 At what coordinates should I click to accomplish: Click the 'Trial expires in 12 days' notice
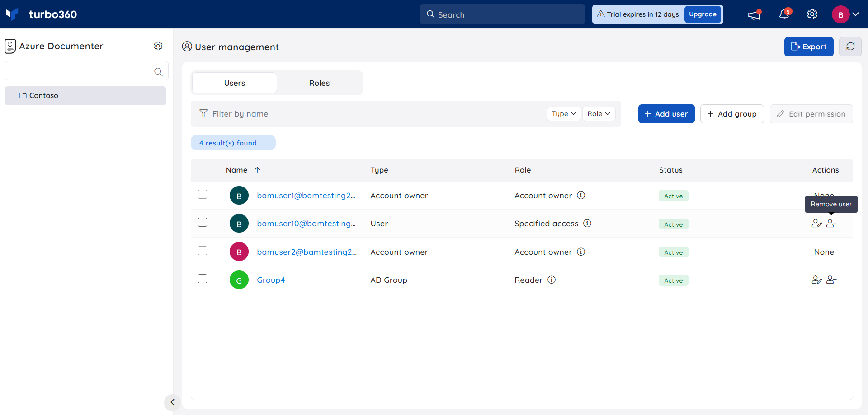coord(638,14)
